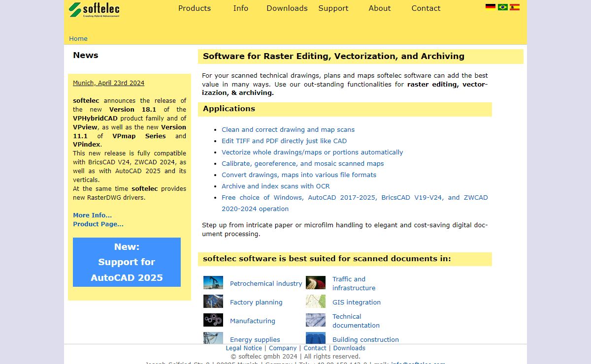The width and height of the screenshot is (591, 364).
Task: Click the Munich, April 23rd 2024 date
Action: click(x=109, y=83)
